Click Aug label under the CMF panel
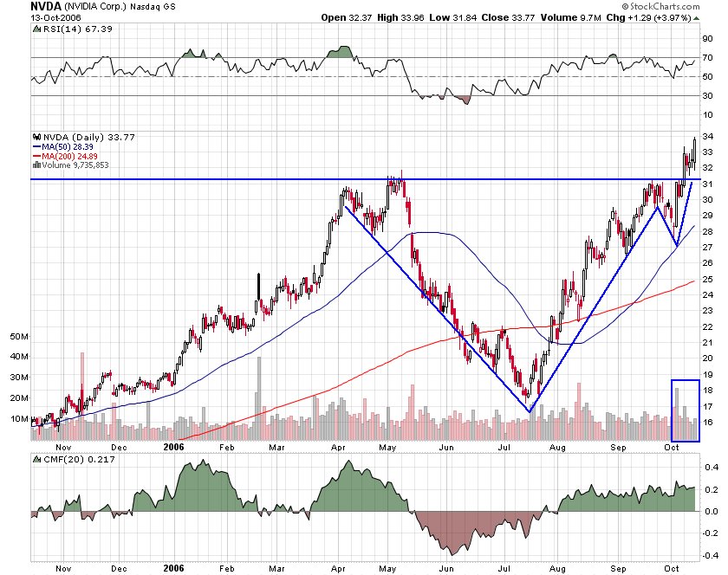728x575 pixels. pos(557,568)
